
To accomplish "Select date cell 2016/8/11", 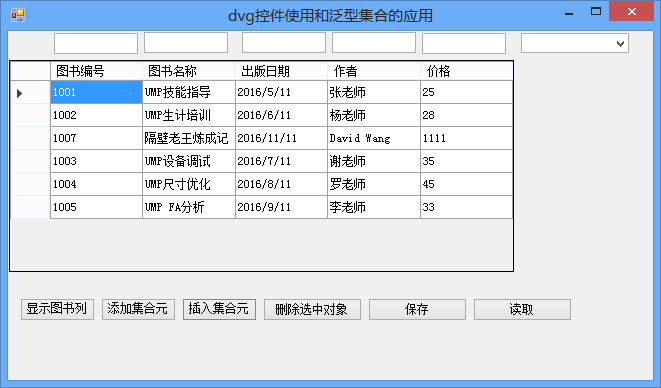I will coord(282,184).
